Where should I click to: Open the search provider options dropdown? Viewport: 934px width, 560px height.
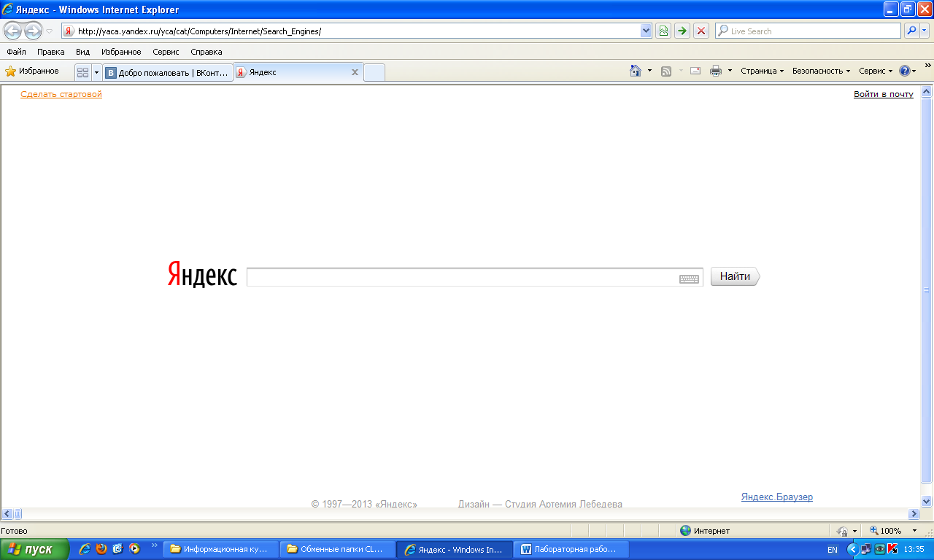point(925,31)
